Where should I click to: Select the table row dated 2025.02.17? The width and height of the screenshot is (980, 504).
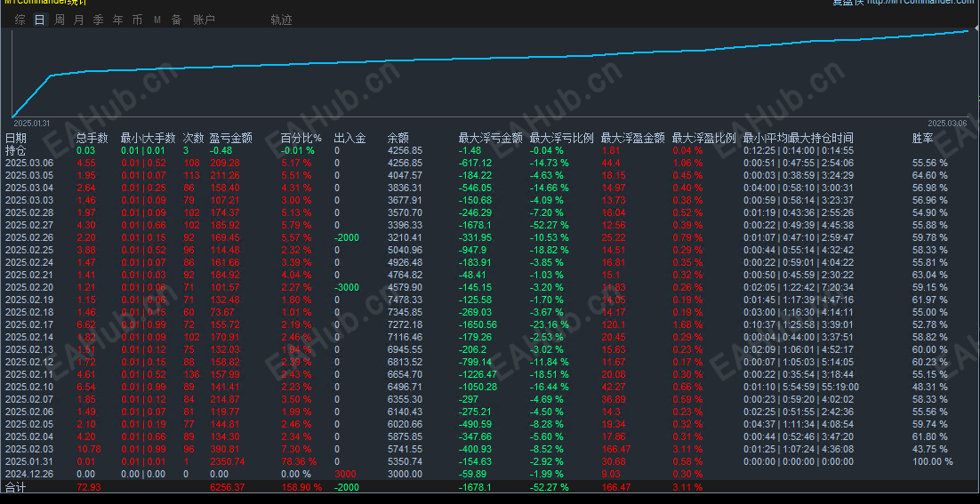[x=490, y=324]
